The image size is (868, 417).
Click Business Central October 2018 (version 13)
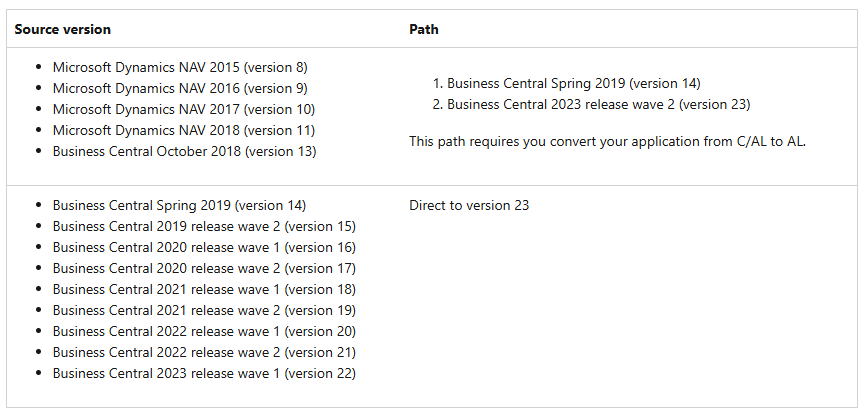(184, 151)
